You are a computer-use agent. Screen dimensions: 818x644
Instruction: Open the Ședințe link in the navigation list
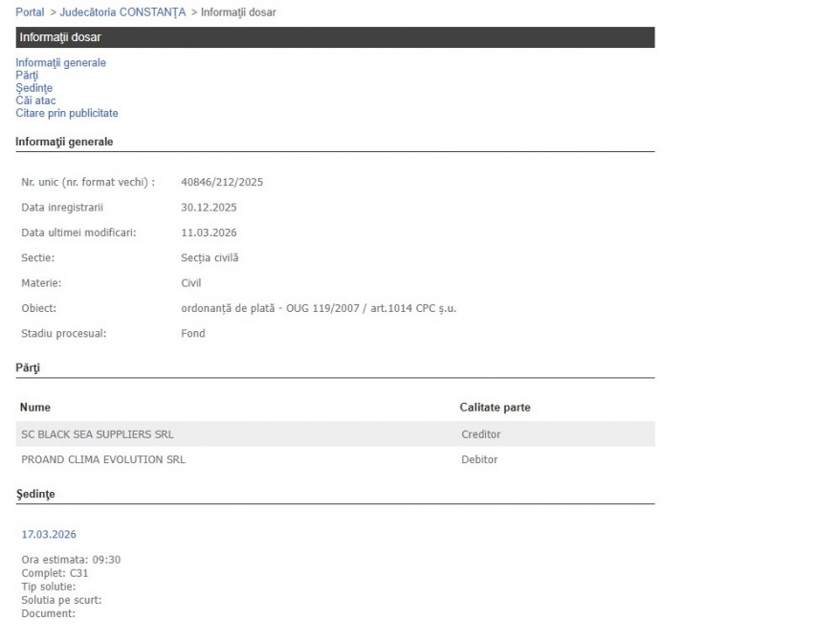33,88
